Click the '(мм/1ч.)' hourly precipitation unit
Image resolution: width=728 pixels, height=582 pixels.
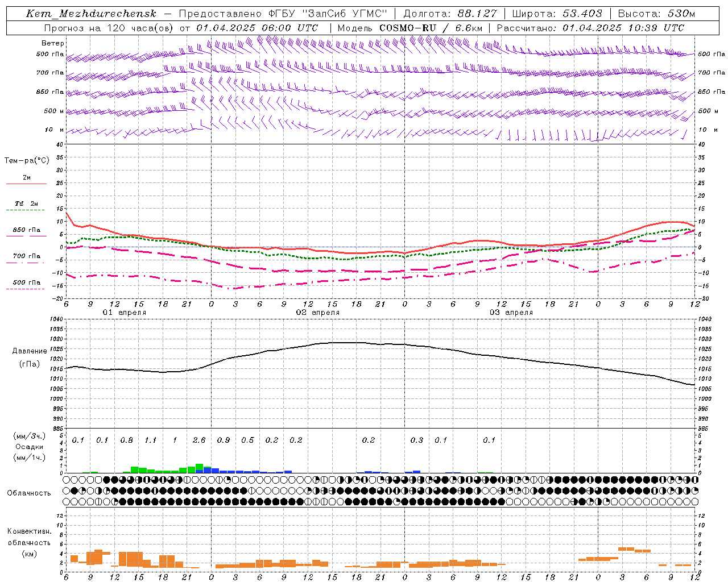(x=30, y=458)
